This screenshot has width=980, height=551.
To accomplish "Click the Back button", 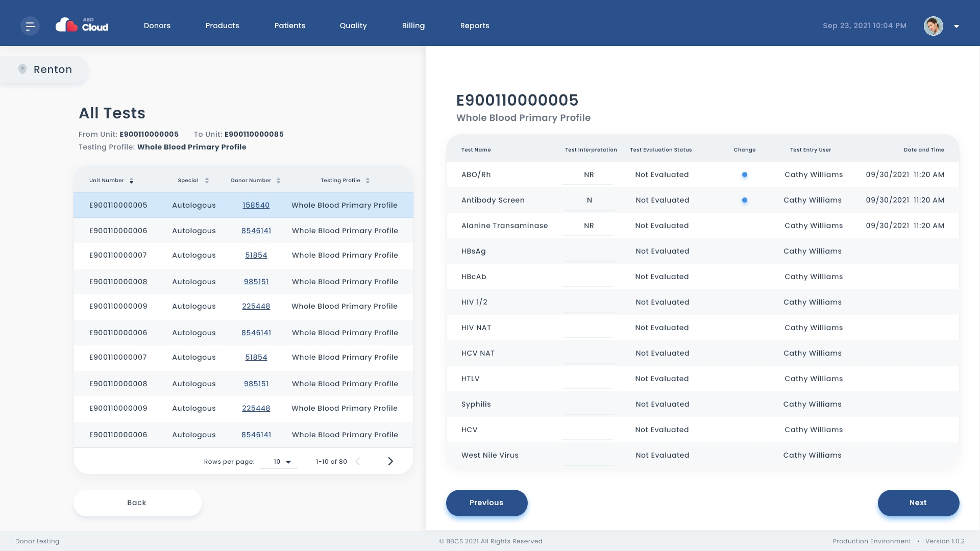I will (138, 503).
